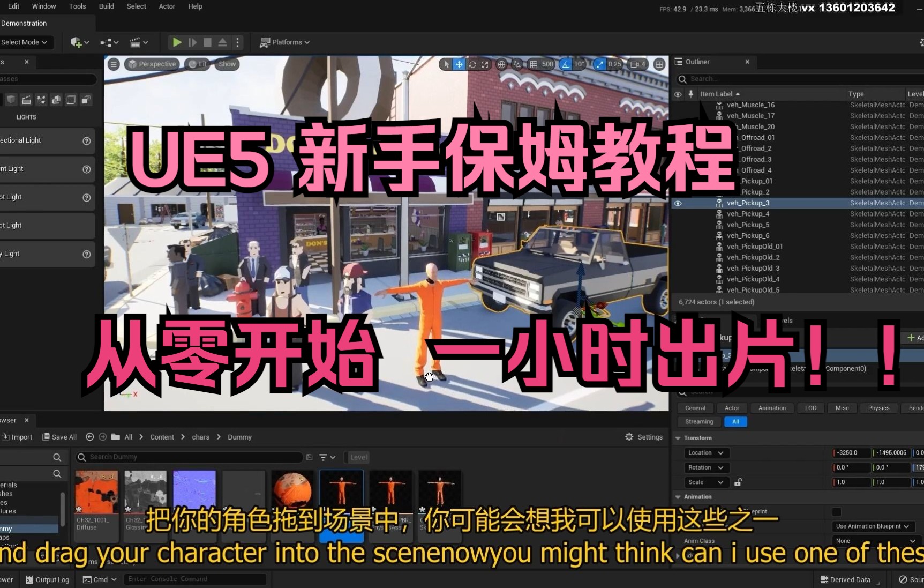Toggle surface snapping icon in viewport
924x588 pixels.
(x=517, y=64)
